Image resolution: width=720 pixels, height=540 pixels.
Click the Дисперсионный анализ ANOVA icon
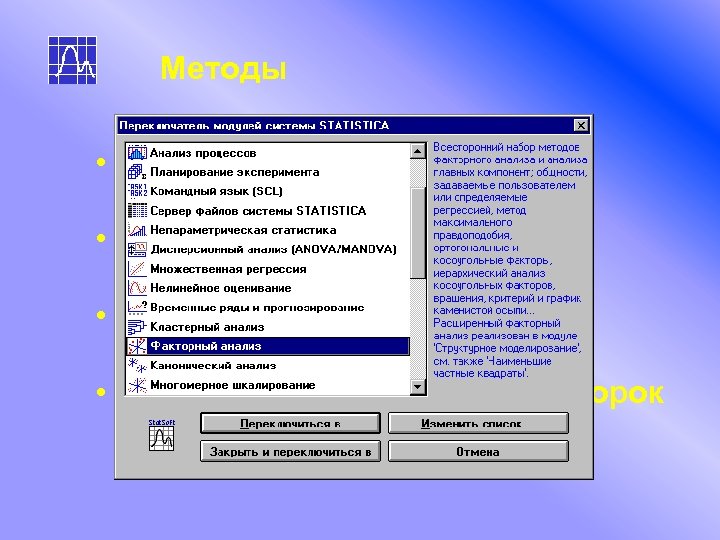coord(137,249)
